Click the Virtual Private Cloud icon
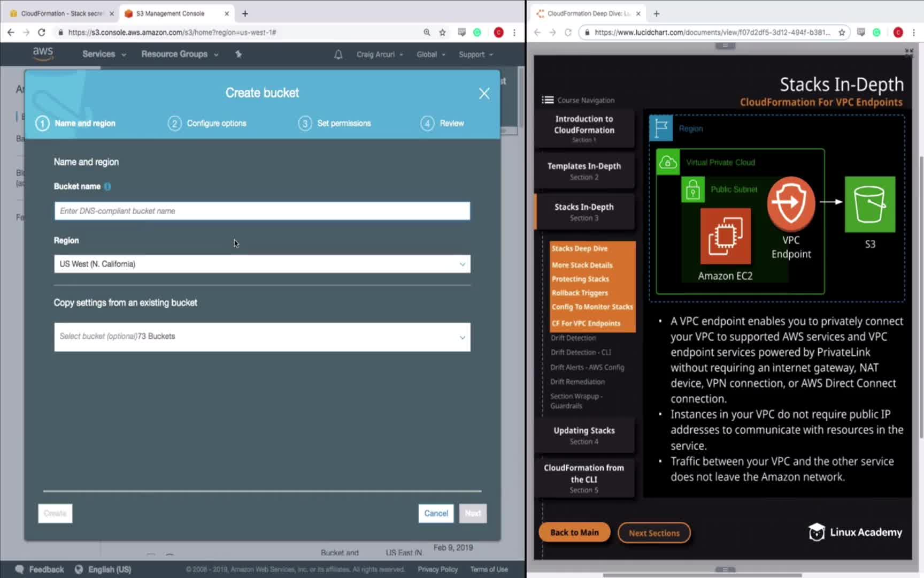The image size is (924, 578). 668,162
